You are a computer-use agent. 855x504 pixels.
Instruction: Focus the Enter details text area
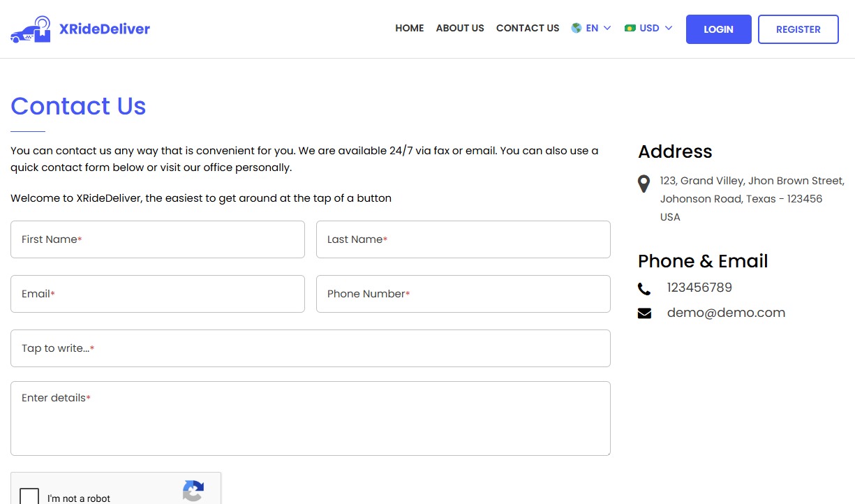[311, 417]
